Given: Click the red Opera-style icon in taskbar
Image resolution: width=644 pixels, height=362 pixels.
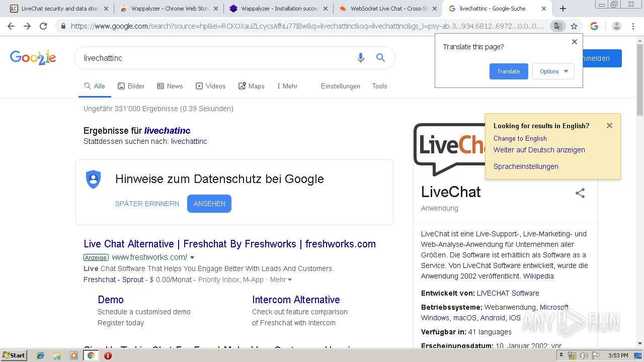Looking at the screenshot, I should click(x=108, y=355).
